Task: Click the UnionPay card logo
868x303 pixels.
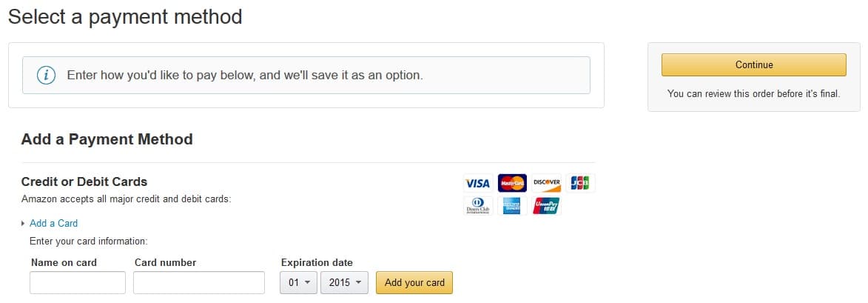Action: pos(546,206)
